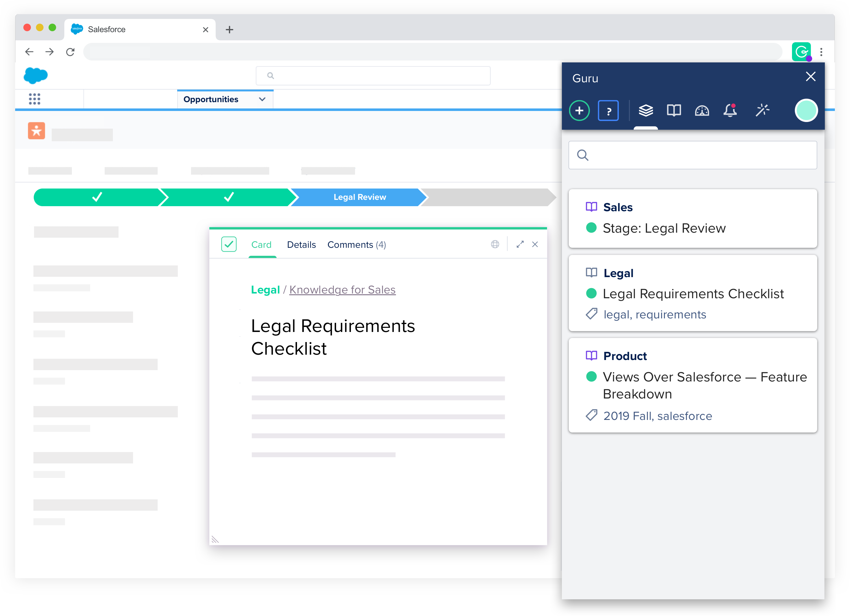Viewport: 850px width, 616px height.
Task: Open the browser three-dot menu
Action: click(x=821, y=52)
